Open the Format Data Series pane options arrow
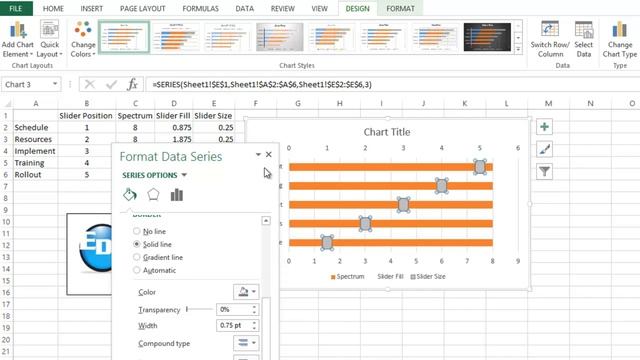This screenshot has width=640, height=360. pos(258,155)
